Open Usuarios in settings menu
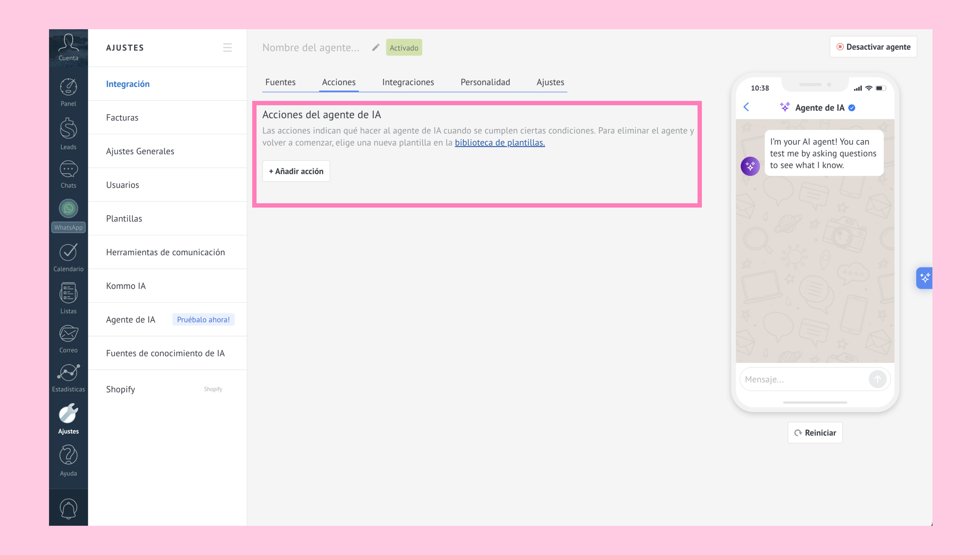Screen dimensions: 980x555 [167, 185]
